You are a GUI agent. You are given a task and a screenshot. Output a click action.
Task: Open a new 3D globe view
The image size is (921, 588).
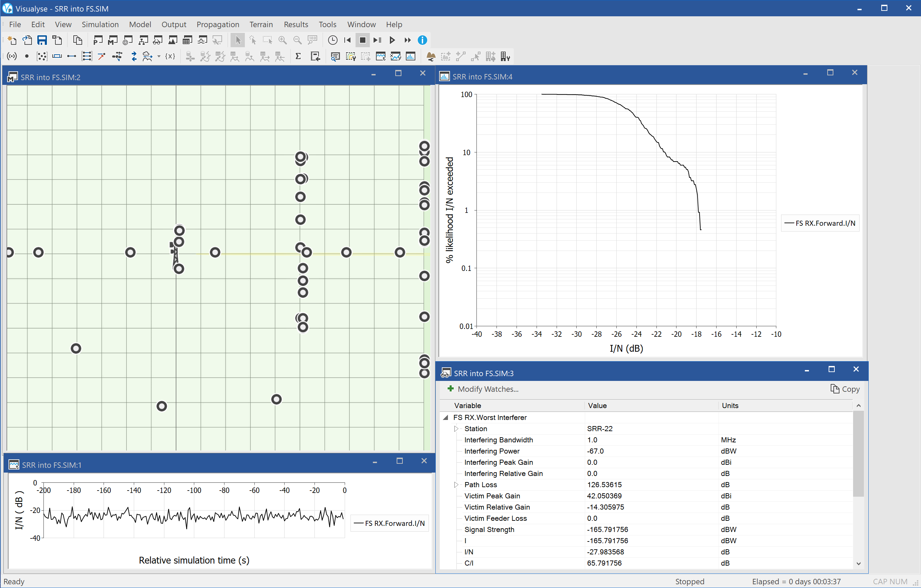[x=128, y=40]
